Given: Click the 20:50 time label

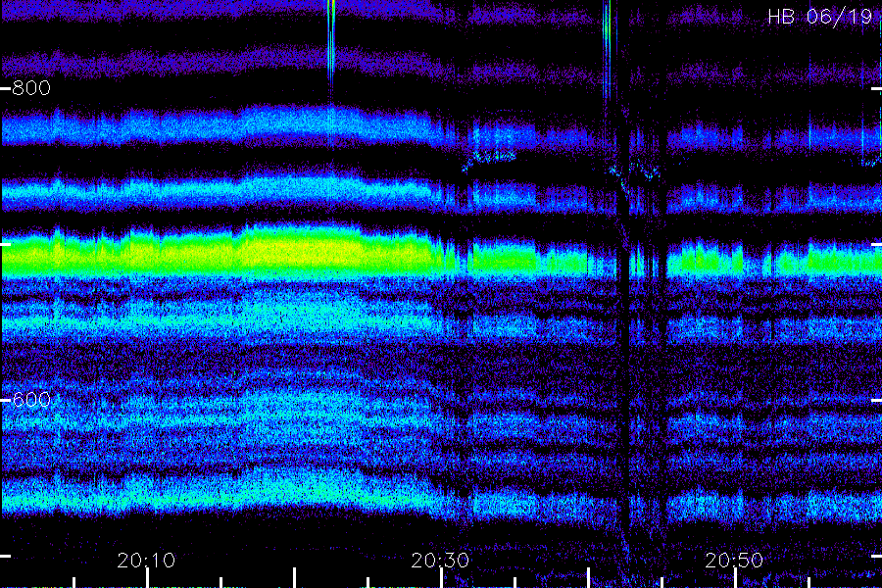Looking at the screenshot, I should click(734, 561).
